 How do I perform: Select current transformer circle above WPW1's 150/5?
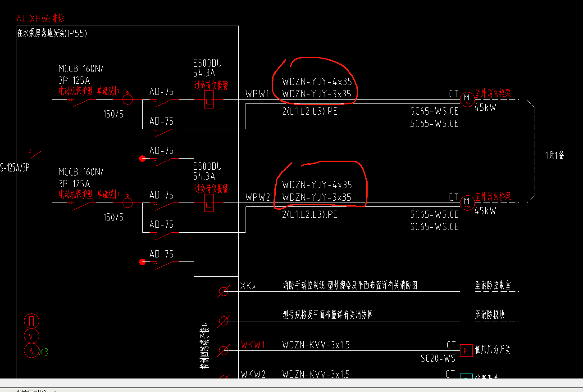[x=128, y=99]
